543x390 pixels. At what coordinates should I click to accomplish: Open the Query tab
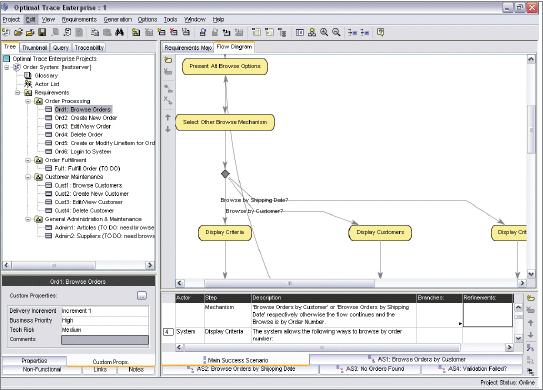click(x=61, y=48)
